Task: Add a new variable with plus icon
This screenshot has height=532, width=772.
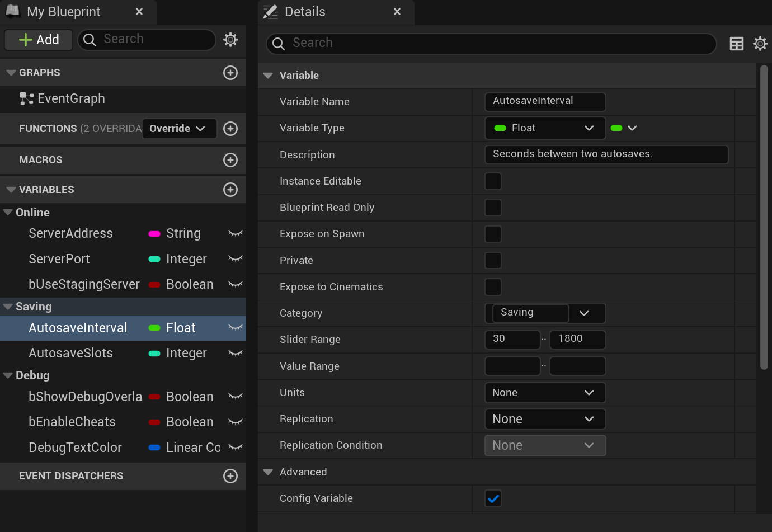Action: click(x=230, y=190)
